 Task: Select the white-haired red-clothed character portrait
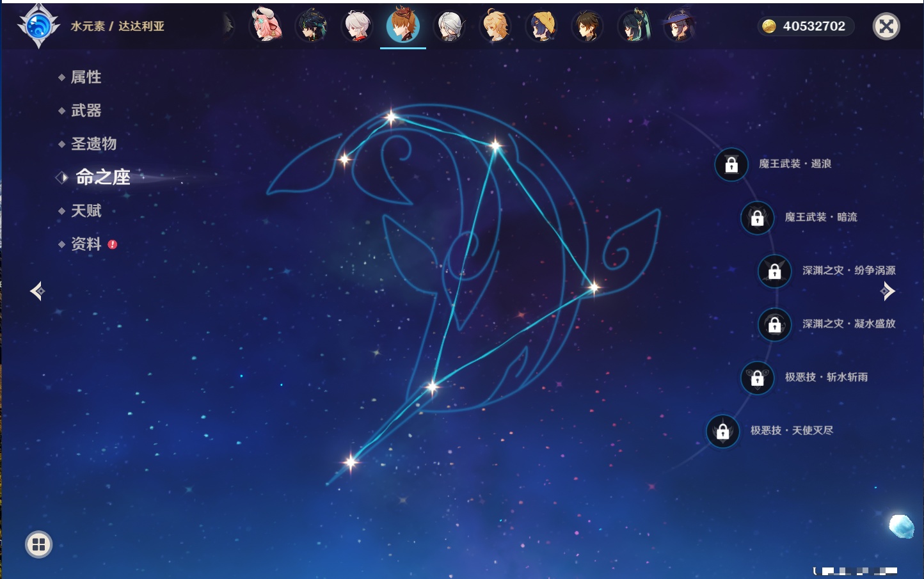click(x=358, y=26)
